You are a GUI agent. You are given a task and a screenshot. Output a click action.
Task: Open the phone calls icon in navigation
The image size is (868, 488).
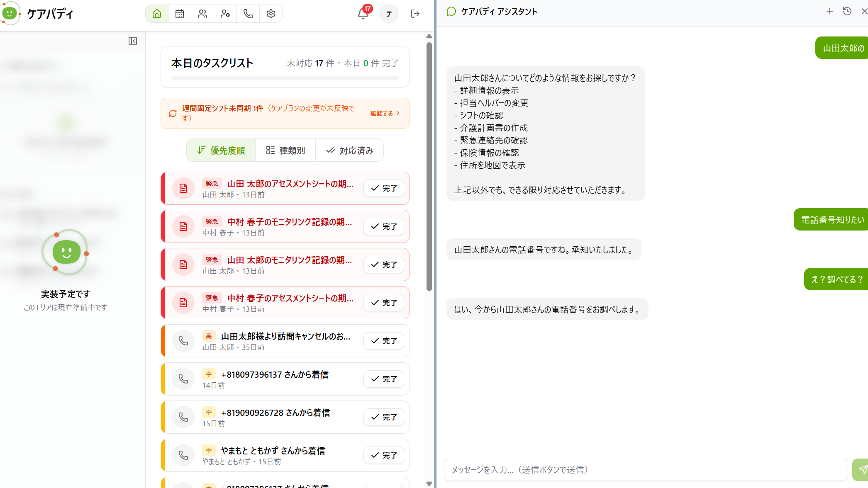click(248, 14)
